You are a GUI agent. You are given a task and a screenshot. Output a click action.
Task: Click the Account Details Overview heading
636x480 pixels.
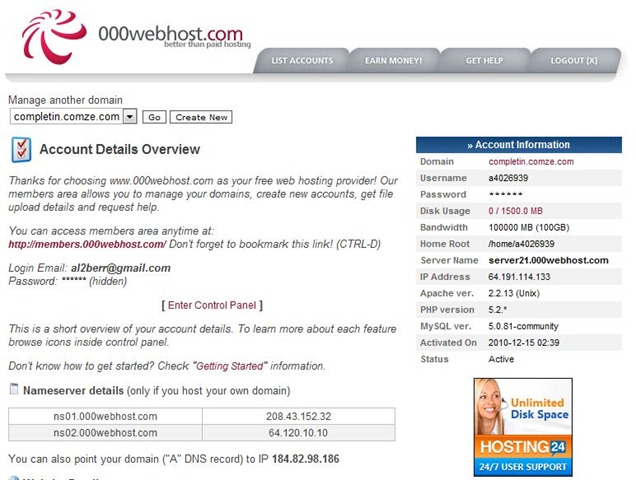(x=120, y=149)
